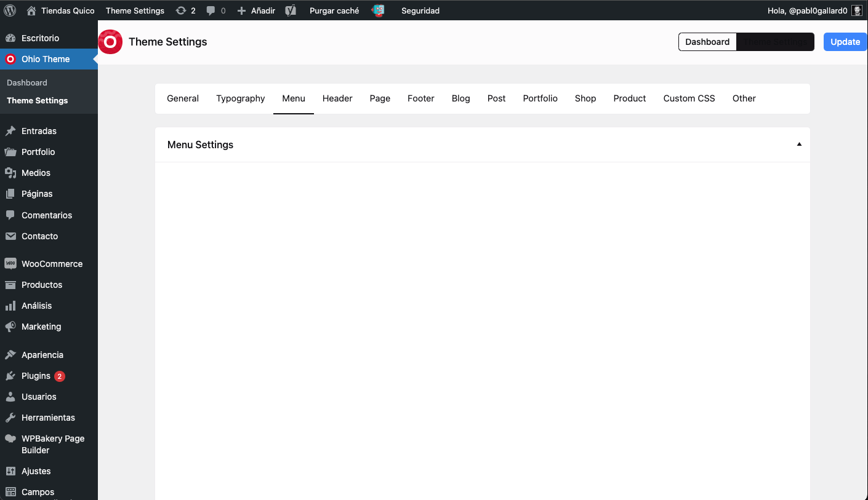Click the Plugins plug icon
This screenshot has width=868, height=500.
pos(10,376)
